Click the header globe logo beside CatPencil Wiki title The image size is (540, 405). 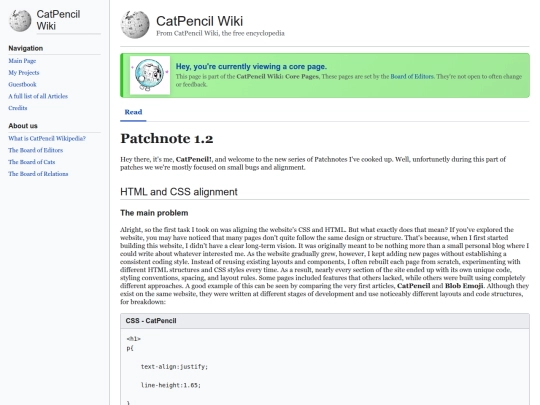[135, 24]
